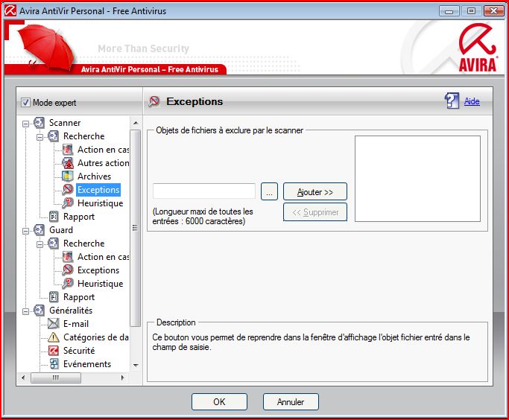Click the Guard 'Action en cas' icon
509x420 pixels.
[x=68, y=257]
